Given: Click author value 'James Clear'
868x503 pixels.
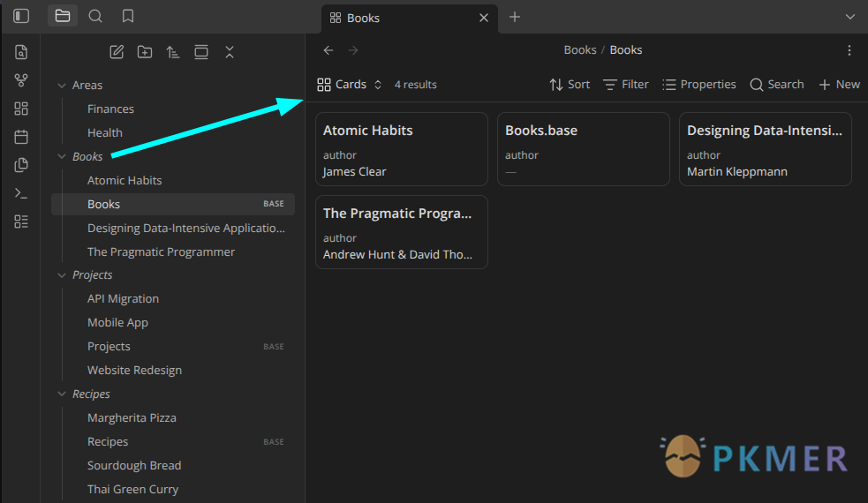Looking at the screenshot, I should coord(354,171).
